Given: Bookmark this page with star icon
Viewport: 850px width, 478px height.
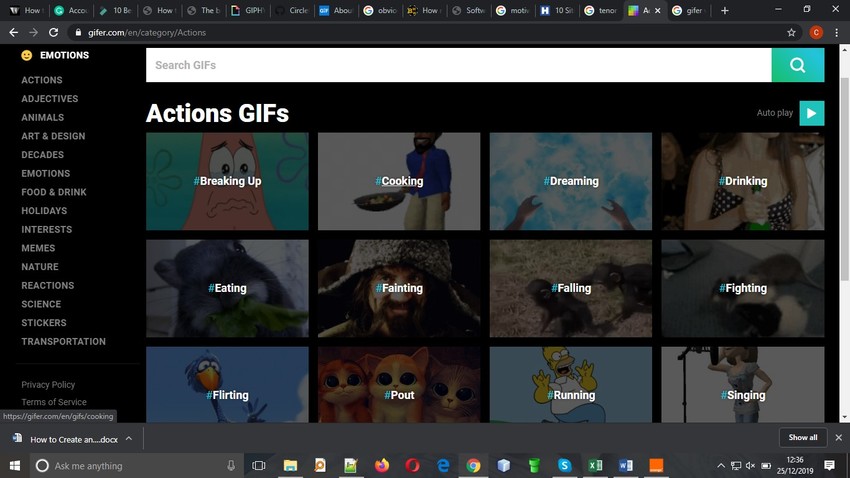Looking at the screenshot, I should click(791, 33).
